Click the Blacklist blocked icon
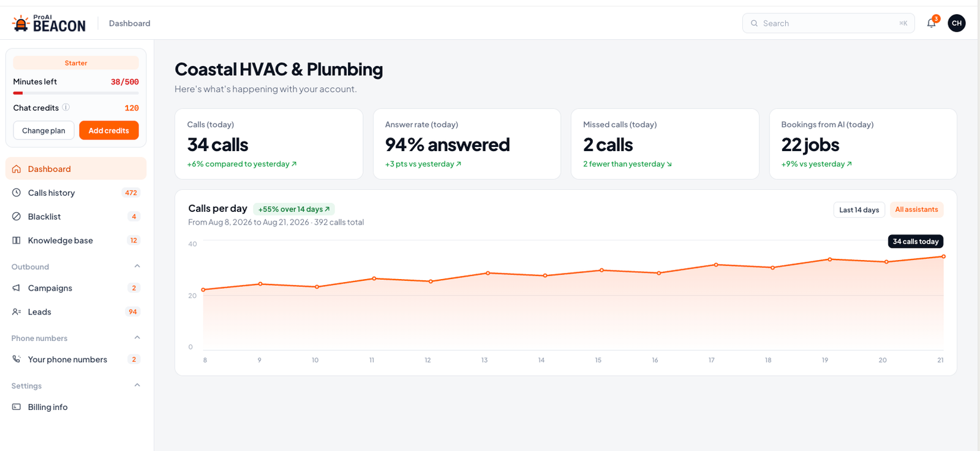 (17, 217)
